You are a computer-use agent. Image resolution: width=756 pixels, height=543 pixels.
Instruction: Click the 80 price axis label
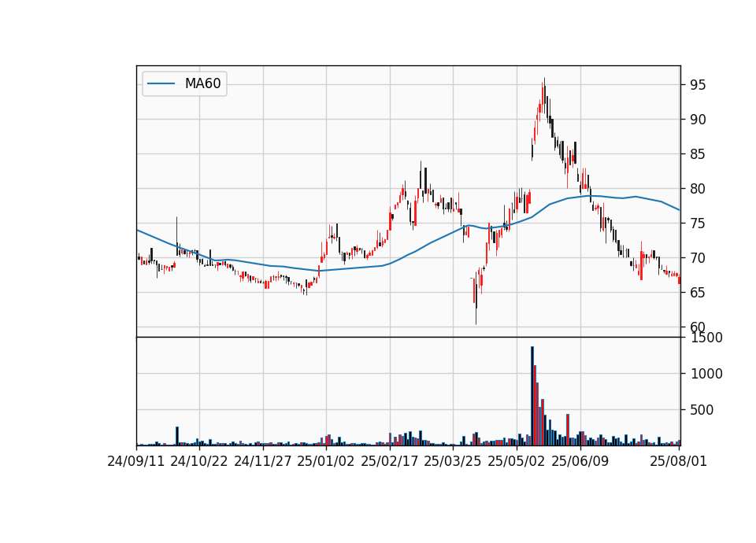(x=698, y=189)
